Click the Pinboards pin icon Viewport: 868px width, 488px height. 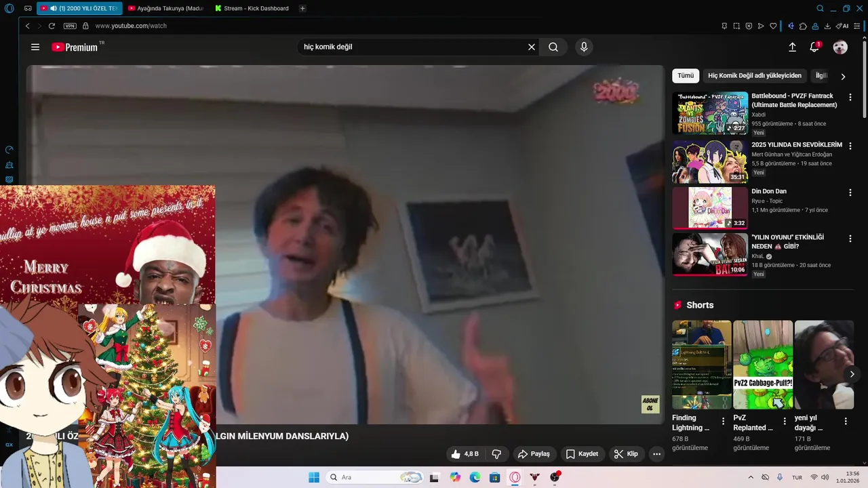pos(724,26)
